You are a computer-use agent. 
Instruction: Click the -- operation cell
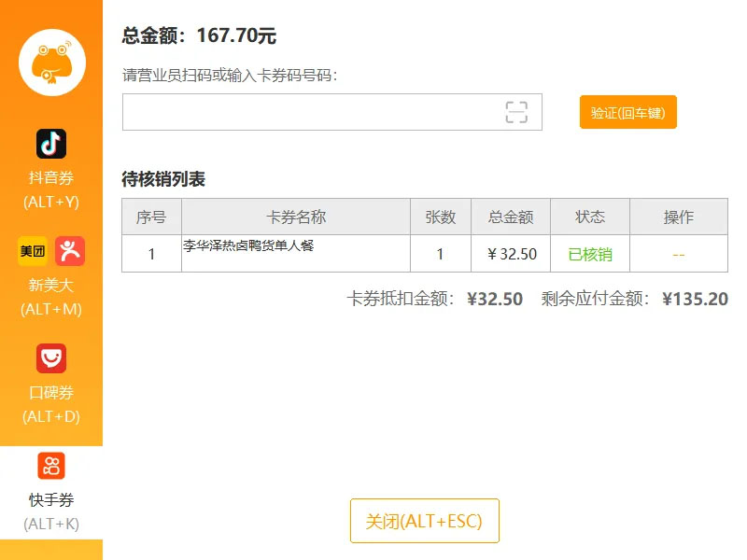pyautogui.click(x=679, y=255)
